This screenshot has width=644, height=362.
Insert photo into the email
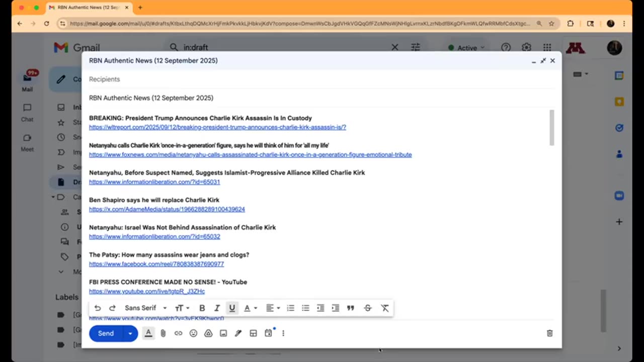pyautogui.click(x=223, y=333)
